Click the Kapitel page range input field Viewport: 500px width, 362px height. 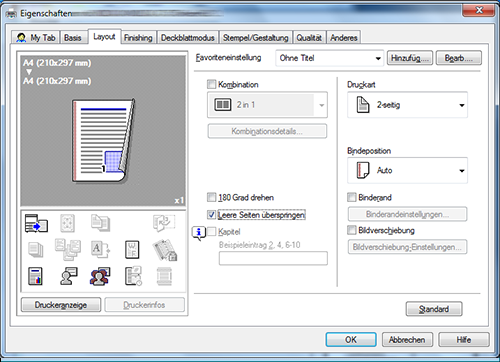pyautogui.click(x=273, y=258)
